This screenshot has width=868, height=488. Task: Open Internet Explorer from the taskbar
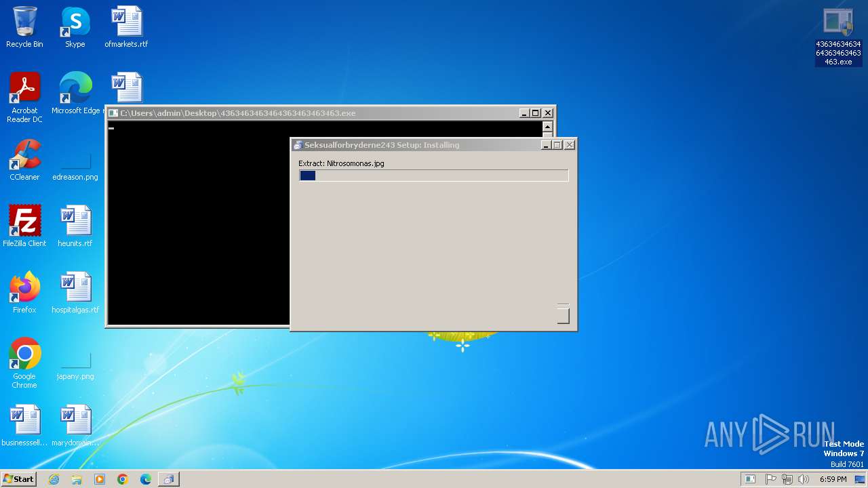click(x=54, y=479)
